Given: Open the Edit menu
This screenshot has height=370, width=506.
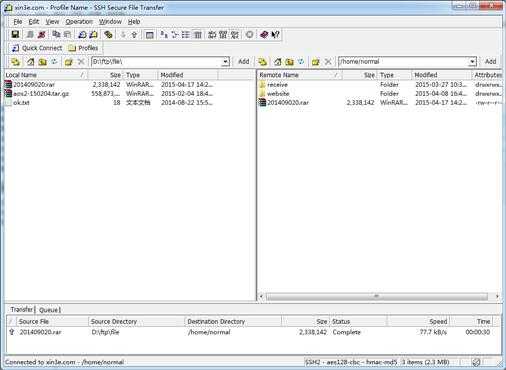Looking at the screenshot, I should click(x=34, y=22).
